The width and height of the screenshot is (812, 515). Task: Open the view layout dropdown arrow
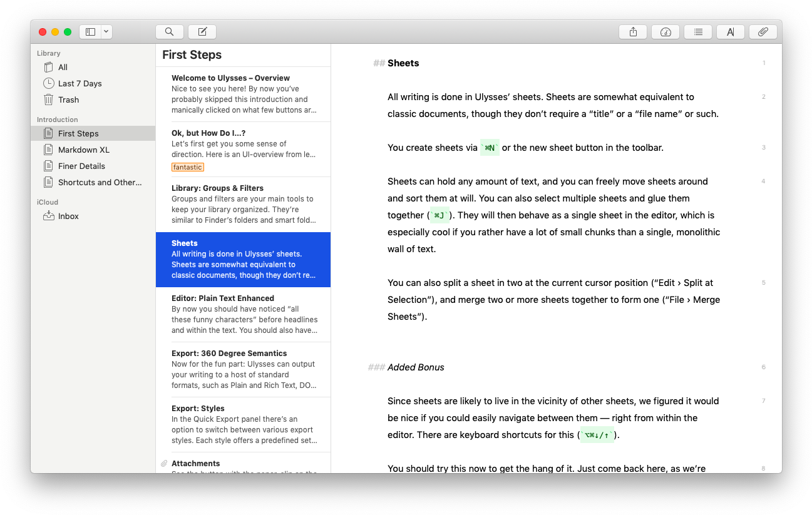click(106, 32)
